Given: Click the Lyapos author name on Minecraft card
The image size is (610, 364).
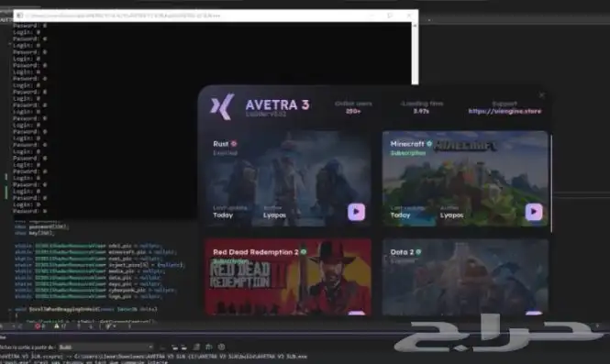Looking at the screenshot, I should (x=451, y=215).
